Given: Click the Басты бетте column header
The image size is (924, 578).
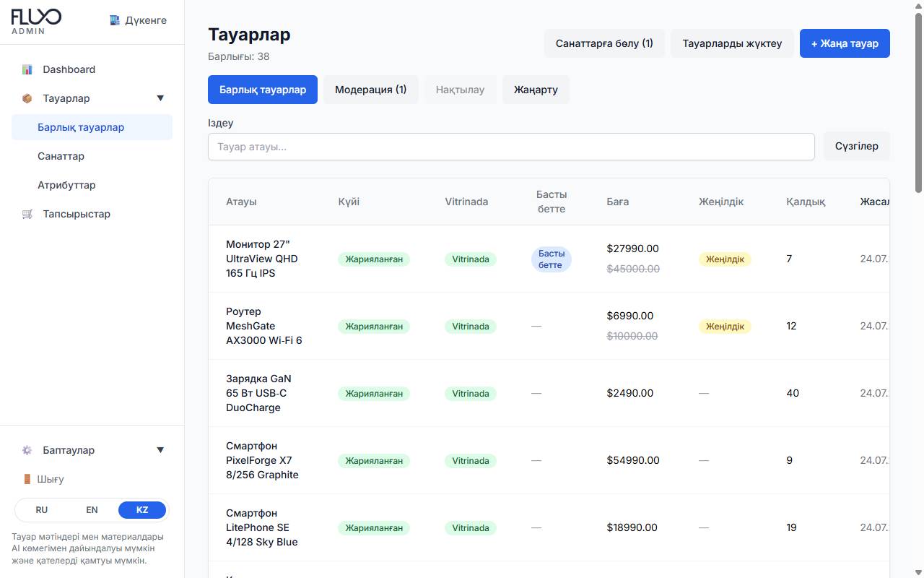Looking at the screenshot, I should click(x=552, y=202).
